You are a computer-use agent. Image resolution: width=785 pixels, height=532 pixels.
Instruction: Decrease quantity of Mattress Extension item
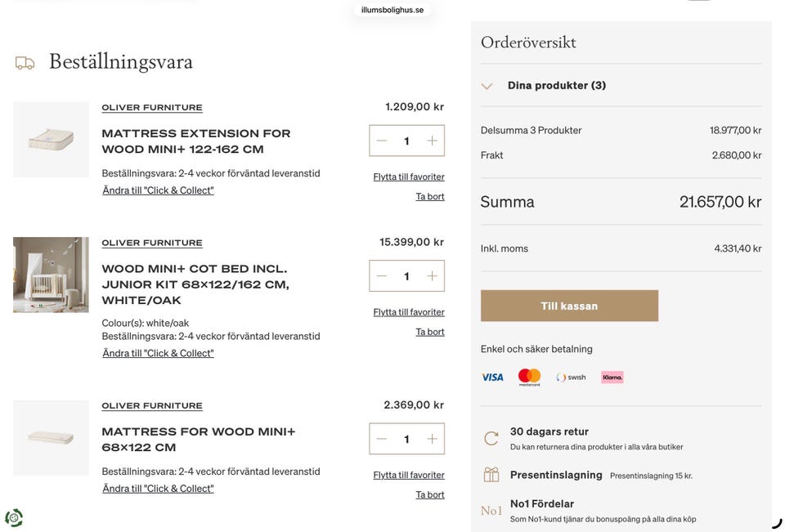pyautogui.click(x=382, y=141)
